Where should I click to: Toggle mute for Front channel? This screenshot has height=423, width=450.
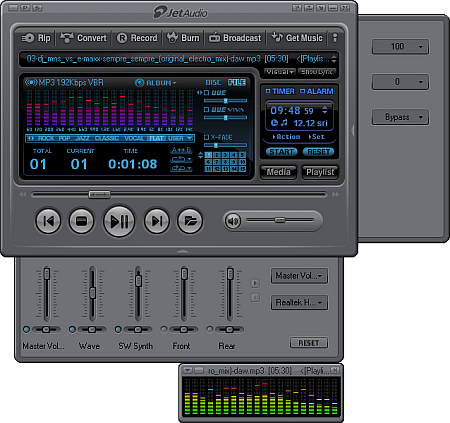[164, 330]
